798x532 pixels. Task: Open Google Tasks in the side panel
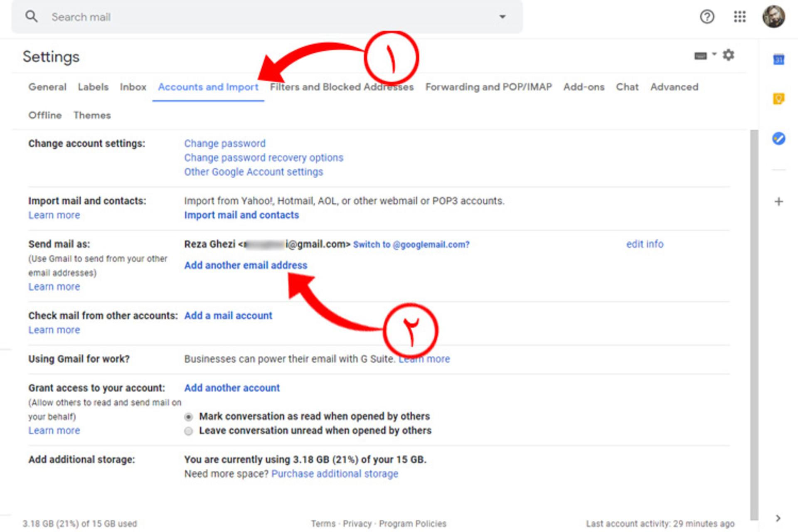pyautogui.click(x=778, y=138)
